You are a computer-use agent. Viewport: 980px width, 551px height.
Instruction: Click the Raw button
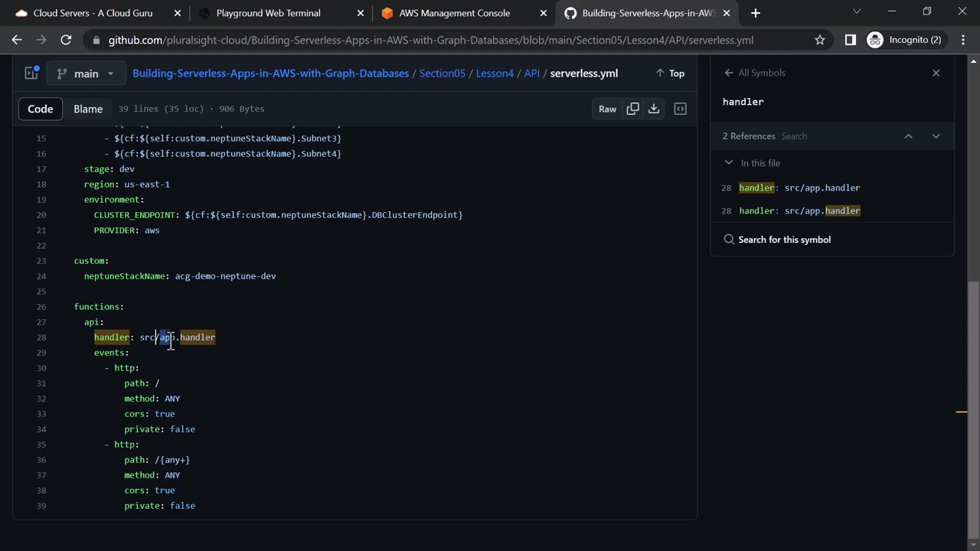click(607, 109)
